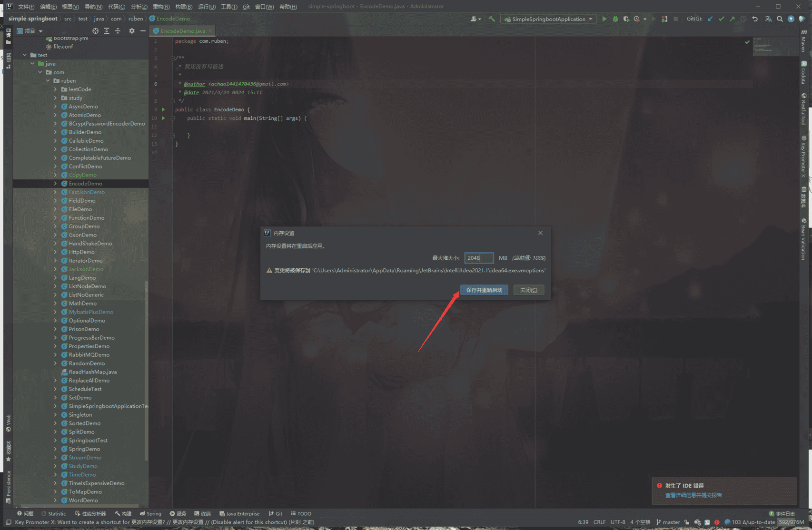The image size is (812, 530).
Task: Toggle the TODO tool window
Action: (301, 514)
